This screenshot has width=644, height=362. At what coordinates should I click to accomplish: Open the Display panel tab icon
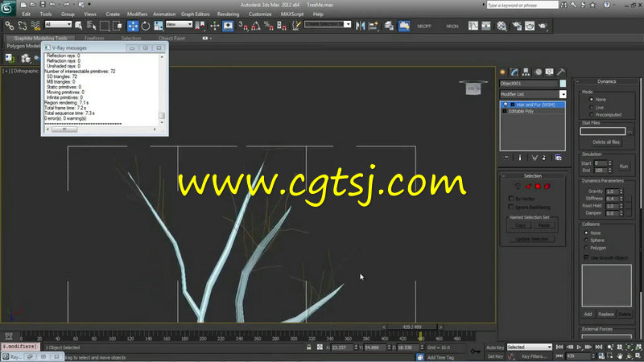(549, 72)
